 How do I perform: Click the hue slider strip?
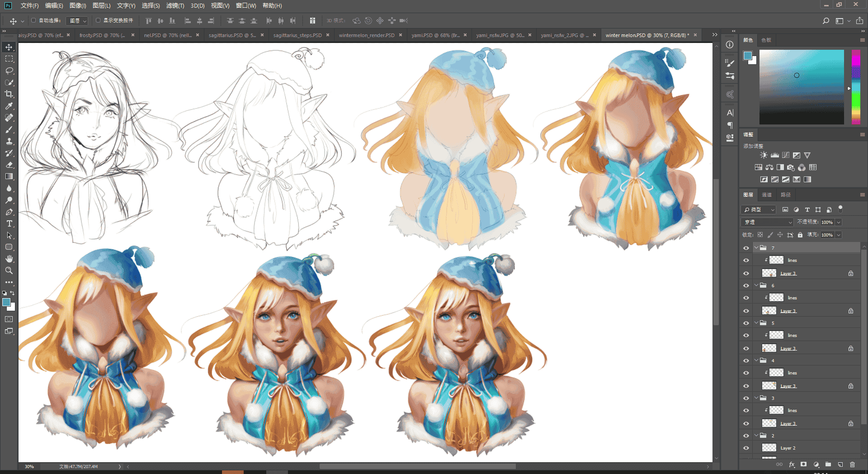tap(856, 87)
